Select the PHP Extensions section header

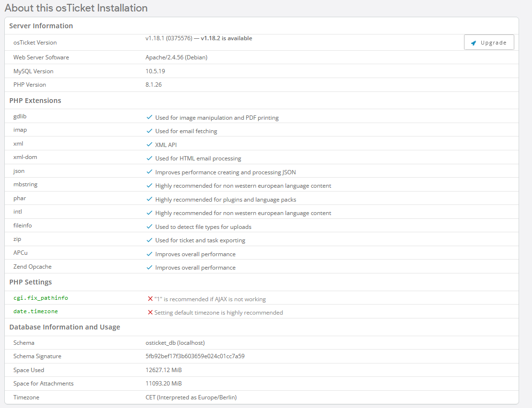point(35,101)
